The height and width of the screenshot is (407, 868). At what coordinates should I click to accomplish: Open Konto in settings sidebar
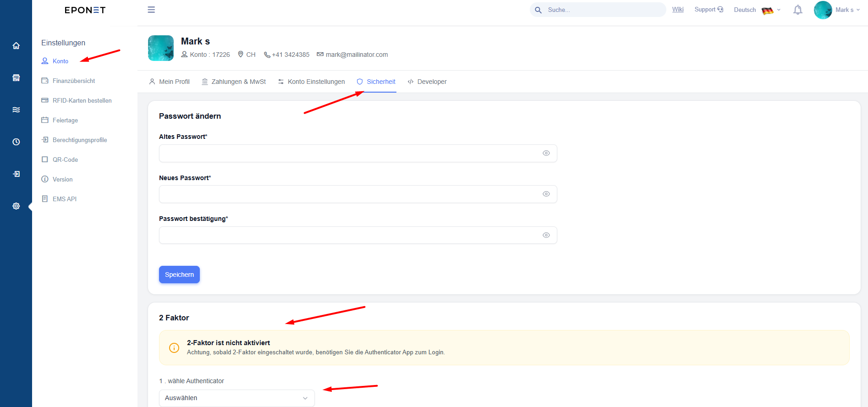pos(55,61)
